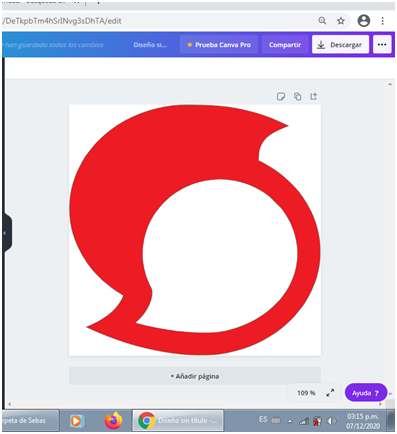This screenshot has height=434, width=397.
Task: Bookmark this page with the star icon
Action: click(341, 21)
